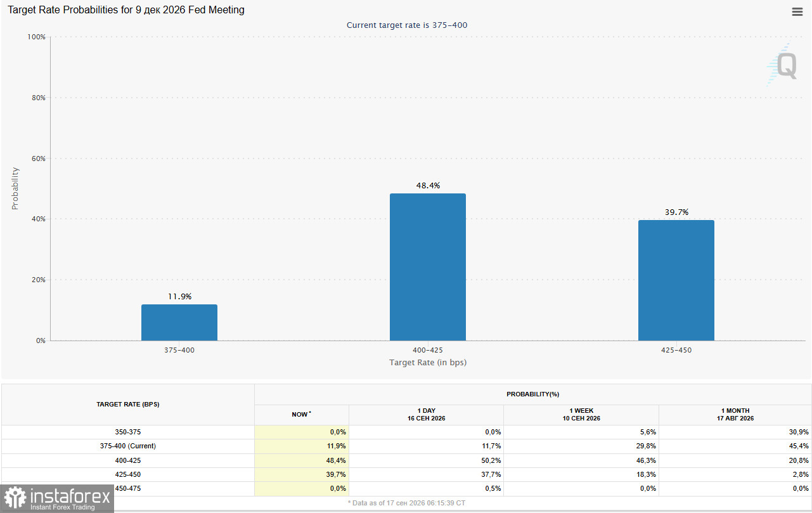Click the 60% y-axis tick label

(38, 159)
